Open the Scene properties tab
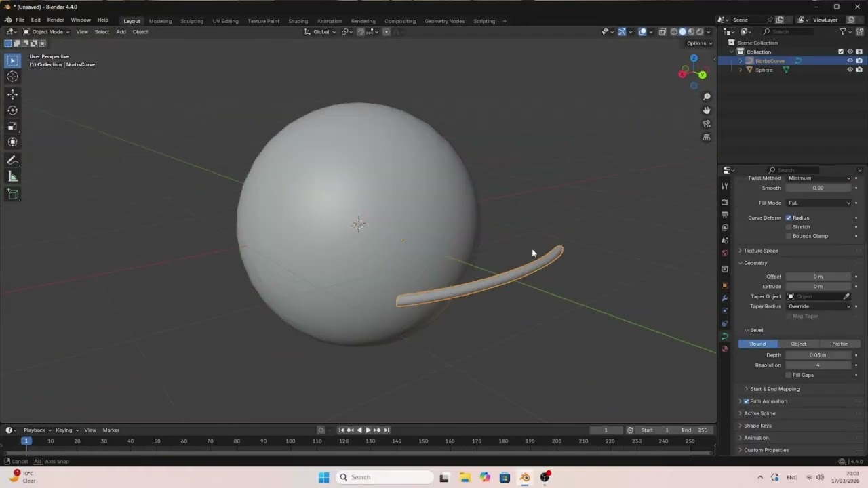This screenshot has height=488, width=868. 725,241
